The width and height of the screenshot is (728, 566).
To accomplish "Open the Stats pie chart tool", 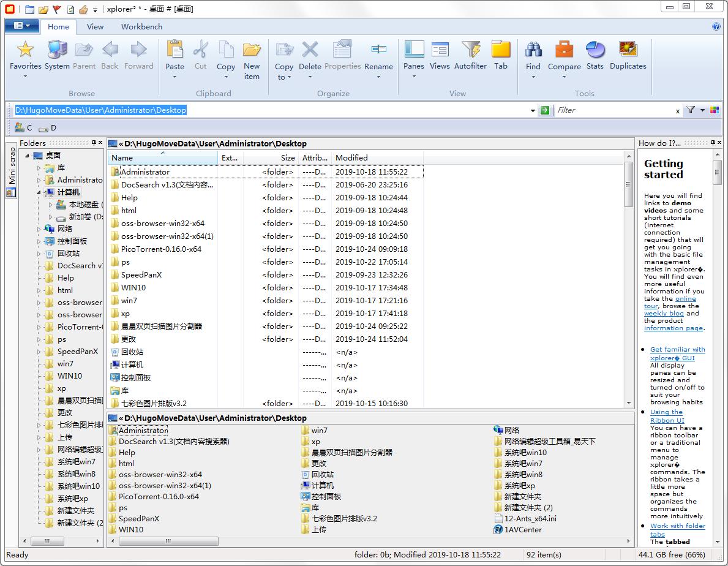I will tap(595, 50).
